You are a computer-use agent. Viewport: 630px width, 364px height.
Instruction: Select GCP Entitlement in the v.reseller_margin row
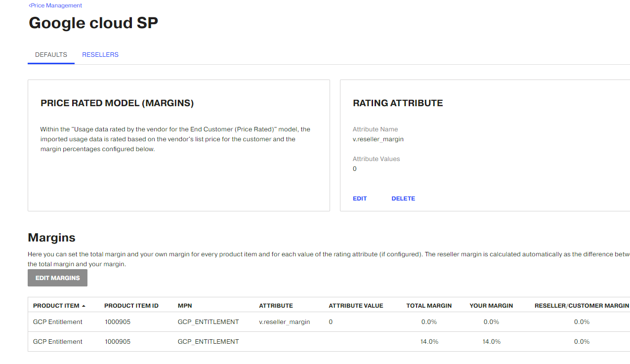[58, 322]
